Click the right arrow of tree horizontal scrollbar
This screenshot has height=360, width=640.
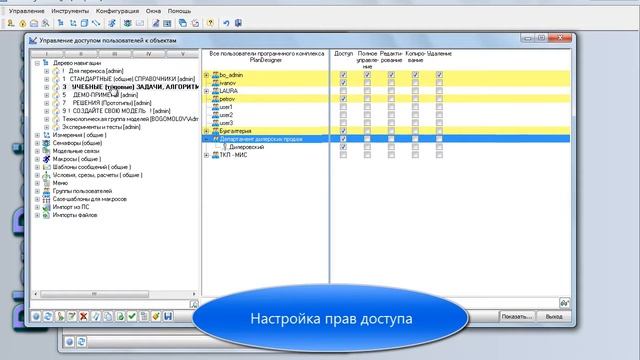click(194, 294)
